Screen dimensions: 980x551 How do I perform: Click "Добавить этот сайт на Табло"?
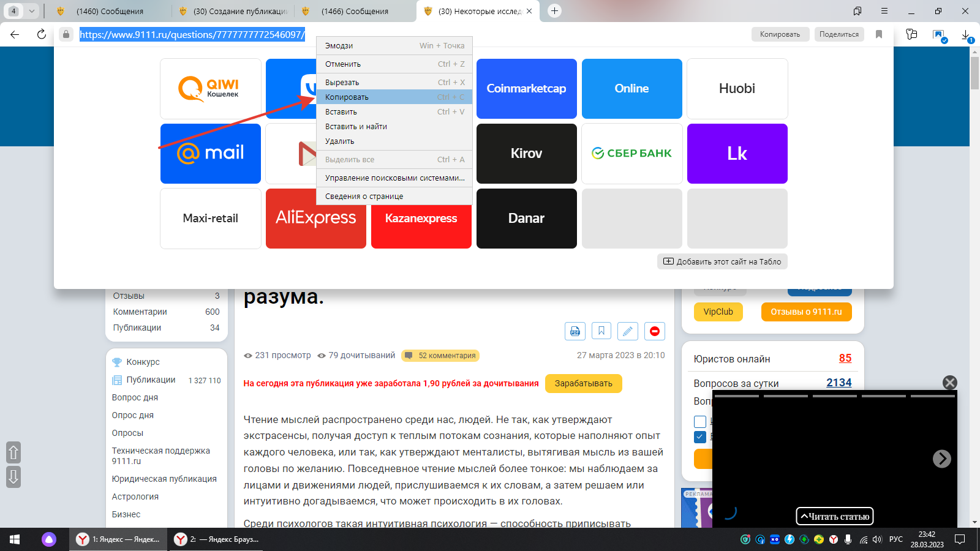pyautogui.click(x=722, y=261)
